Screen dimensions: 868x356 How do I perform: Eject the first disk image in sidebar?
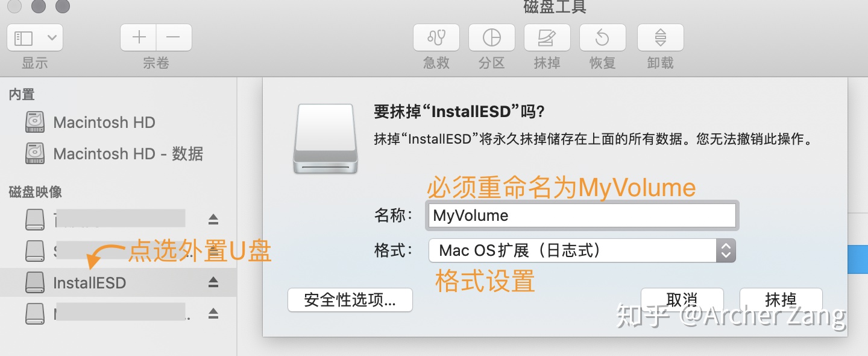[x=213, y=219]
